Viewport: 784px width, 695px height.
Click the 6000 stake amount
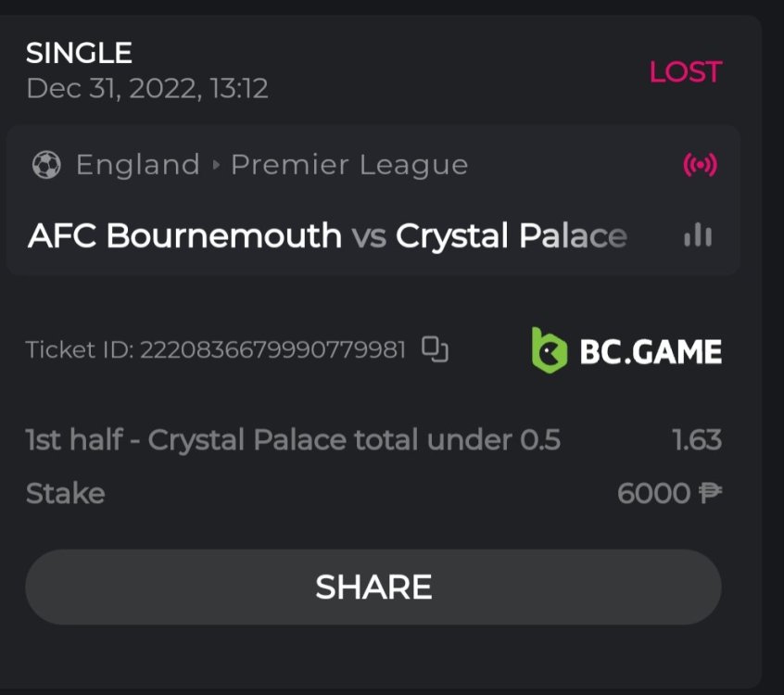point(653,493)
